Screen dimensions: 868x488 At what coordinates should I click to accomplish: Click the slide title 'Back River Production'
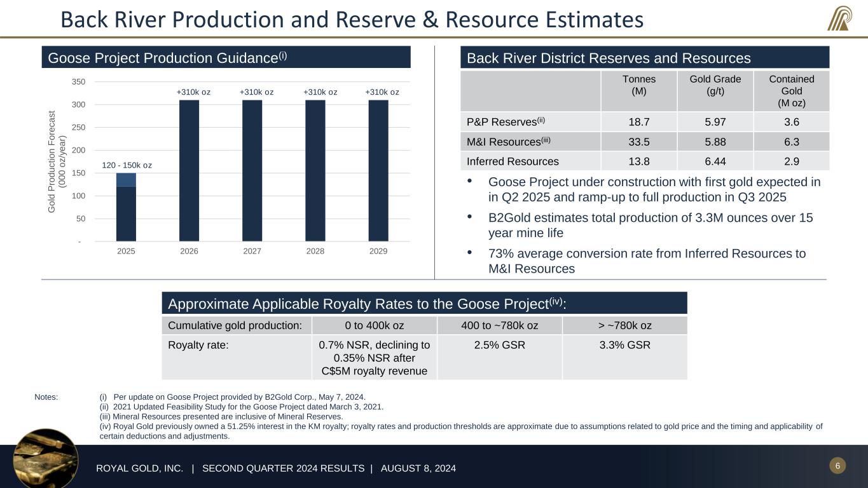(x=352, y=20)
